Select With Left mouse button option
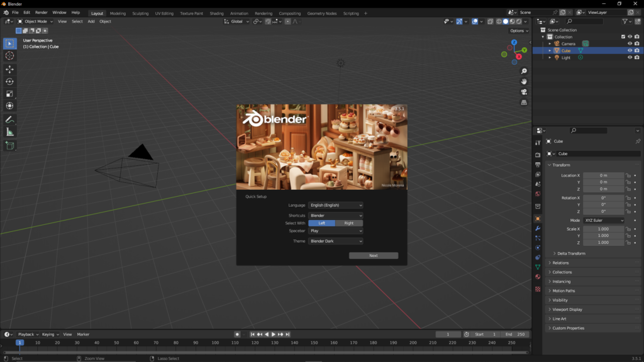The image size is (644, 362). [321, 223]
